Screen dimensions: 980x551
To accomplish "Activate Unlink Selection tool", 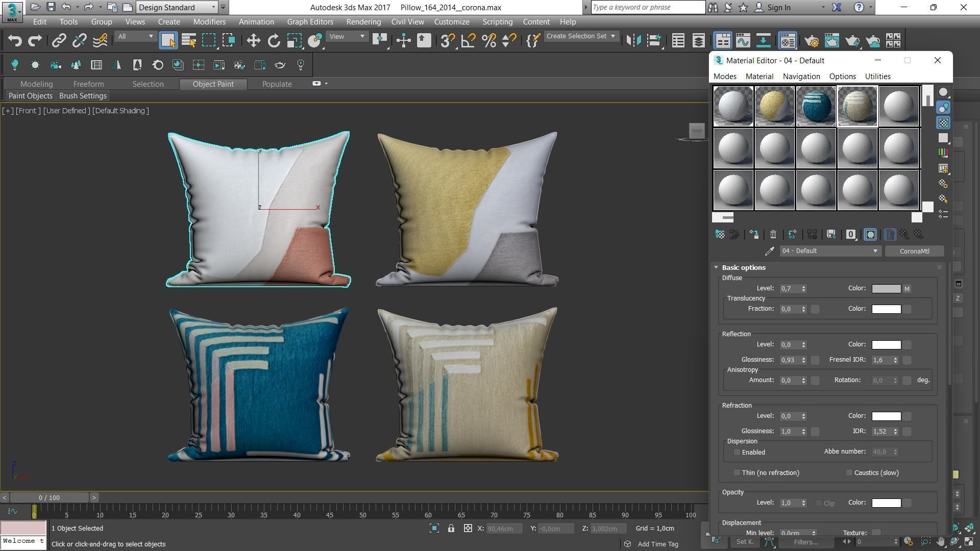I will point(79,41).
